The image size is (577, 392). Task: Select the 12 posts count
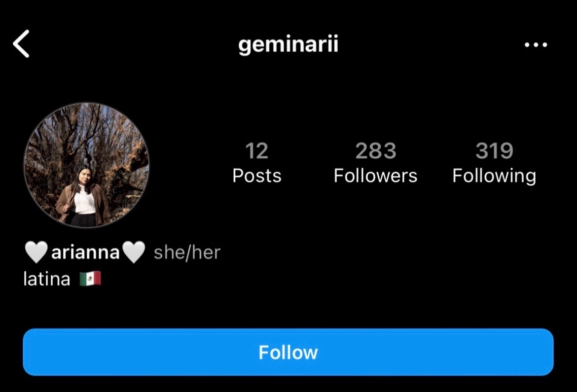pos(257,150)
